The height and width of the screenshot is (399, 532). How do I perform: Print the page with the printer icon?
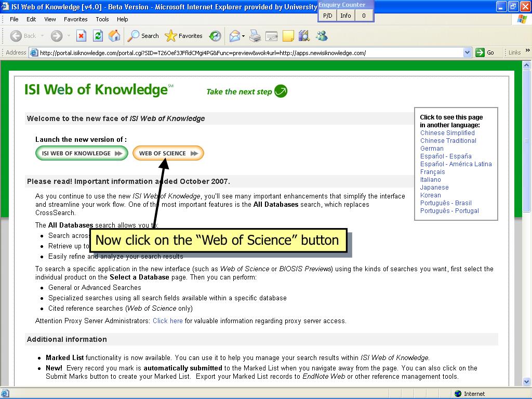pyautogui.click(x=255, y=36)
